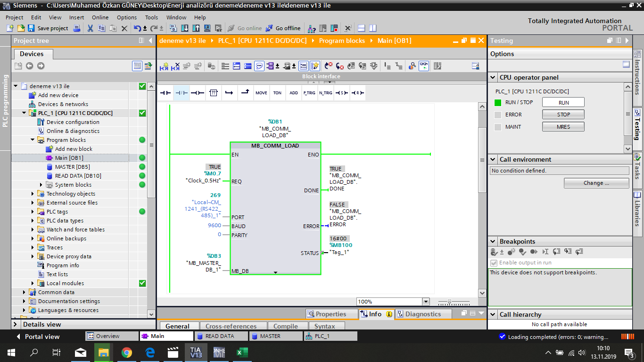This screenshot has width=644, height=362.
Task: Toggle the network comments button
Action: [x=304, y=66]
